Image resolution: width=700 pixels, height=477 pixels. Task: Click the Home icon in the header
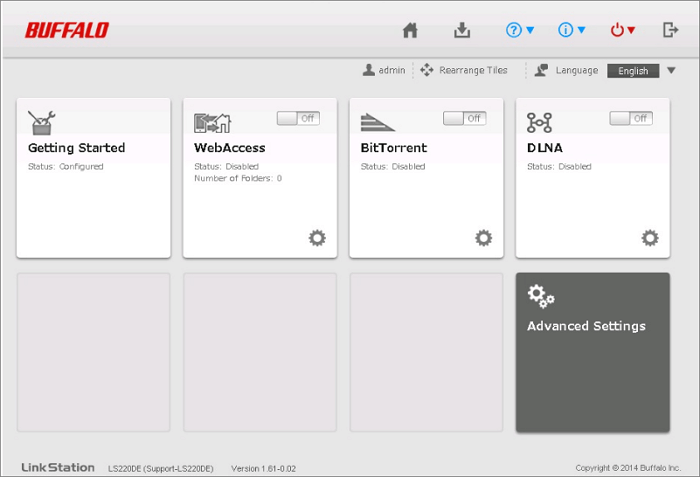coord(410,30)
